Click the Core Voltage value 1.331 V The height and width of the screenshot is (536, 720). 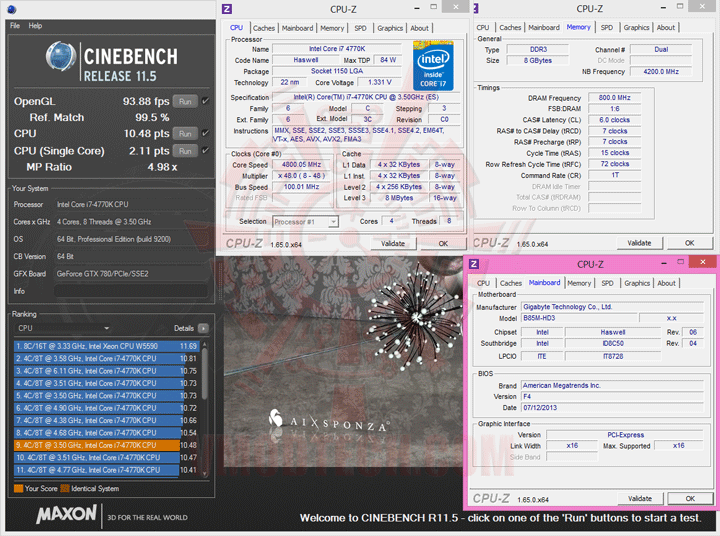click(x=380, y=82)
